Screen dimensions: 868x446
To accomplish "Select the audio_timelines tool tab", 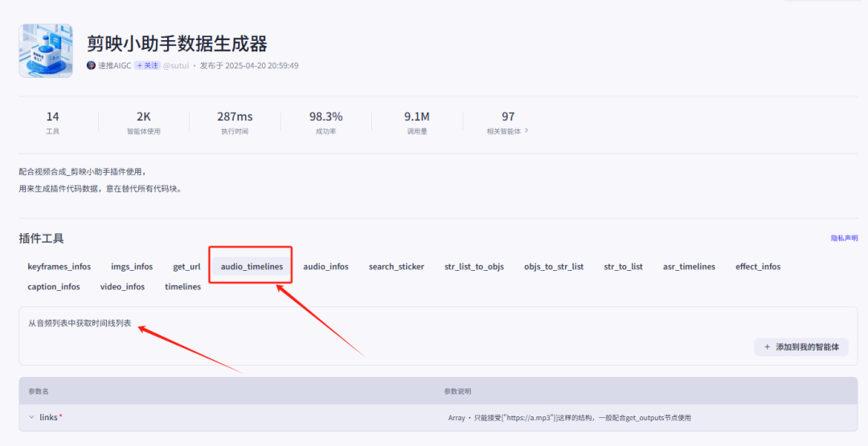I will 252,267.
